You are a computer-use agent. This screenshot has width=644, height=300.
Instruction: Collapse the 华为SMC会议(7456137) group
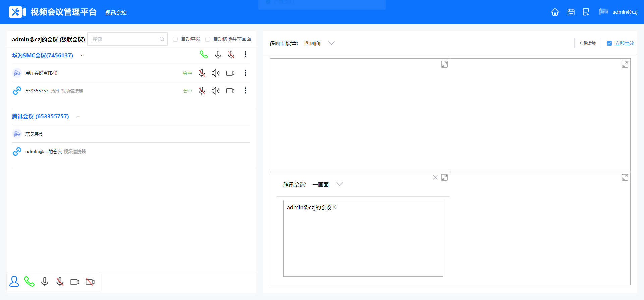82,55
